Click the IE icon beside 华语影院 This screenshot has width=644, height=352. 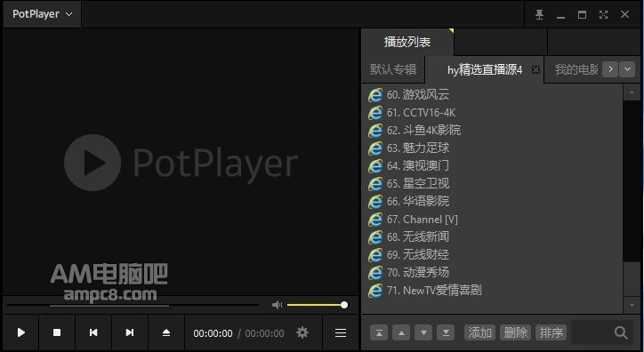(375, 201)
